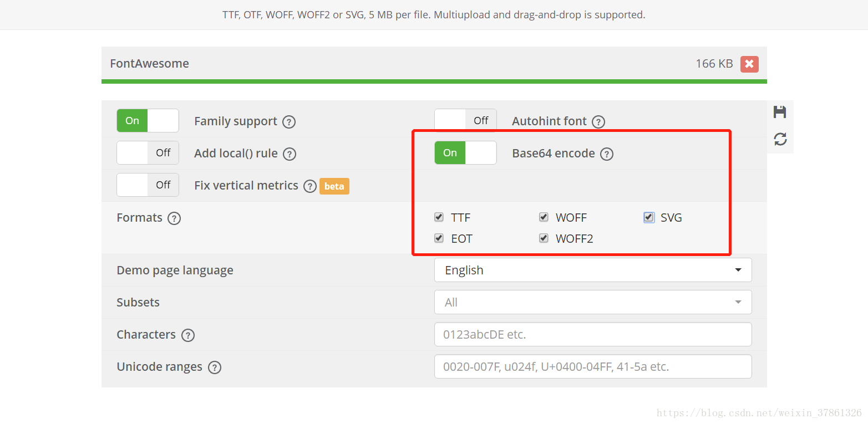Screen dimensions: 868x424
Task: Click the reset settings refresh icon
Action: 780,139
